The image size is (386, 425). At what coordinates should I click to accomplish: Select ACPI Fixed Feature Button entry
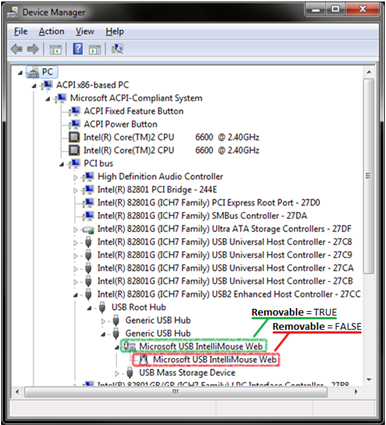[x=134, y=111]
